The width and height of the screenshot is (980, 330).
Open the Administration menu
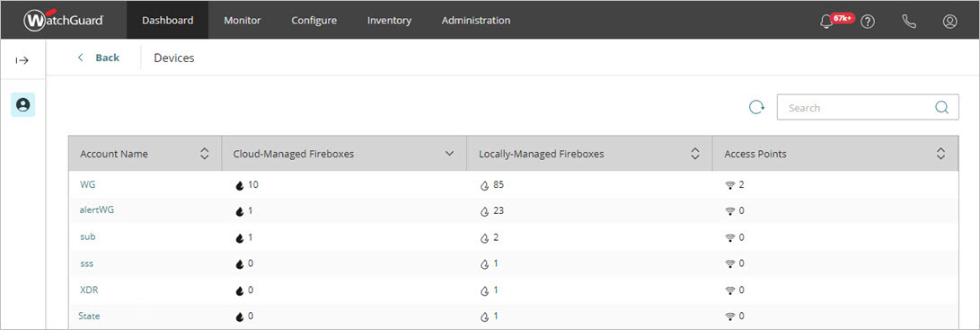[475, 20]
